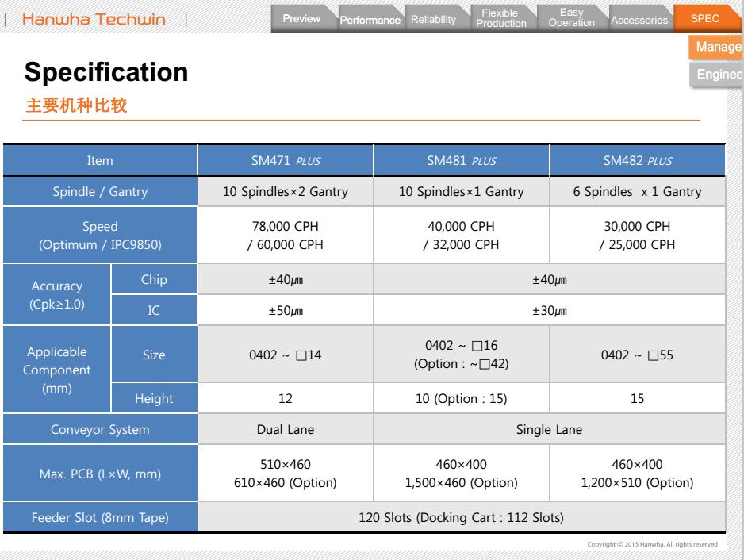The width and height of the screenshot is (744, 560).
Task: Click the Conveyor System row label
Action: click(x=100, y=429)
